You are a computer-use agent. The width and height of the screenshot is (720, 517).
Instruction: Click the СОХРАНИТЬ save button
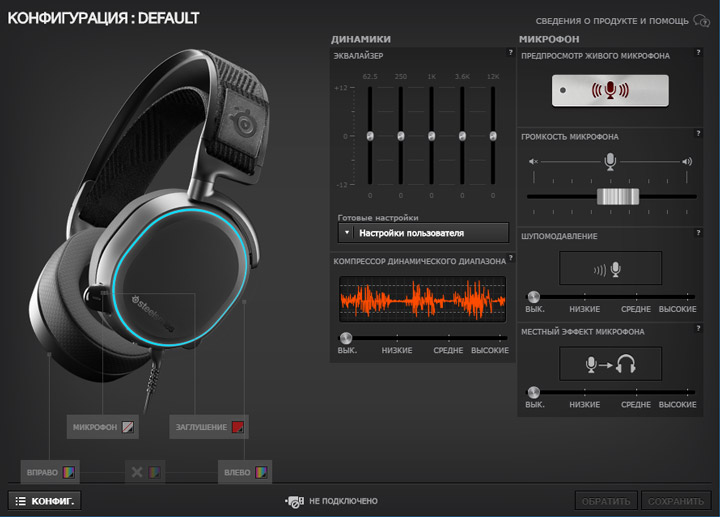pos(676,501)
